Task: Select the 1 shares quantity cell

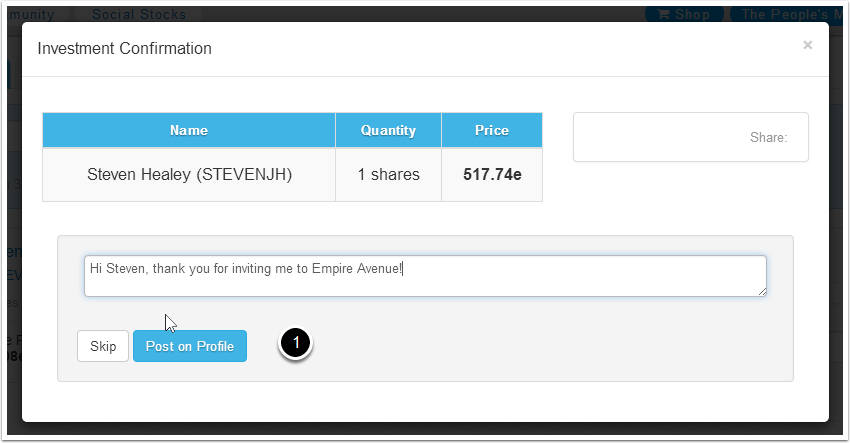Action: 388,174
